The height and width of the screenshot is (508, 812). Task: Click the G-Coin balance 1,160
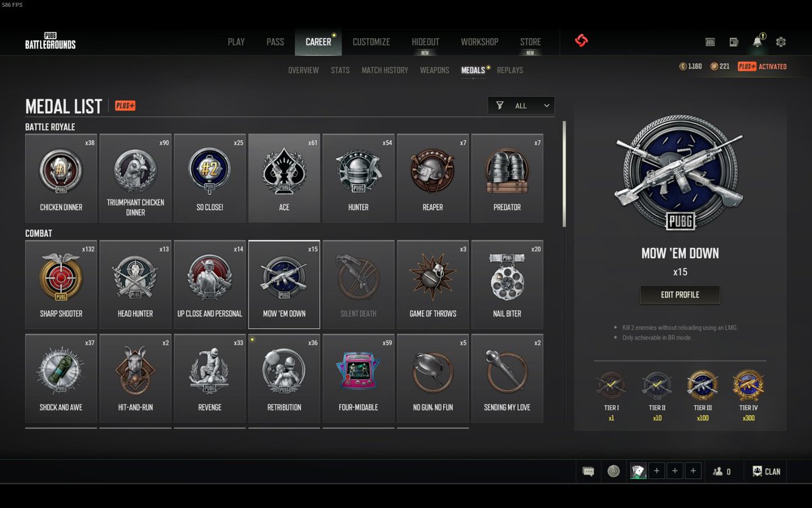690,66
